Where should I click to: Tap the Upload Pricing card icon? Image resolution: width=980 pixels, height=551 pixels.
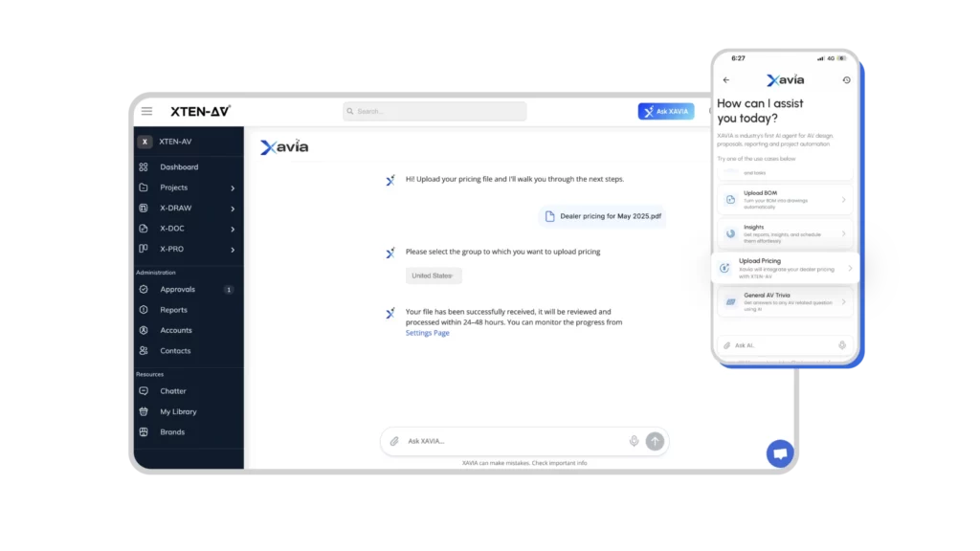[724, 268]
